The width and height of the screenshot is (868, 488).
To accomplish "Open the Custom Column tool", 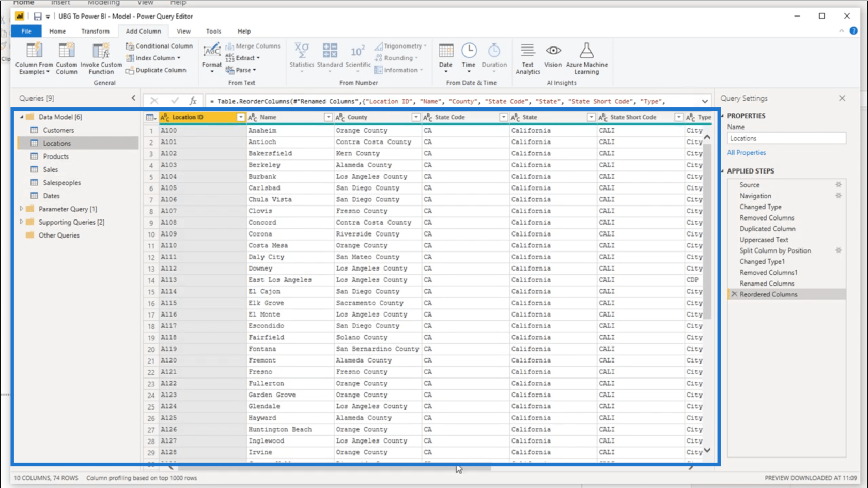I will 67,58.
